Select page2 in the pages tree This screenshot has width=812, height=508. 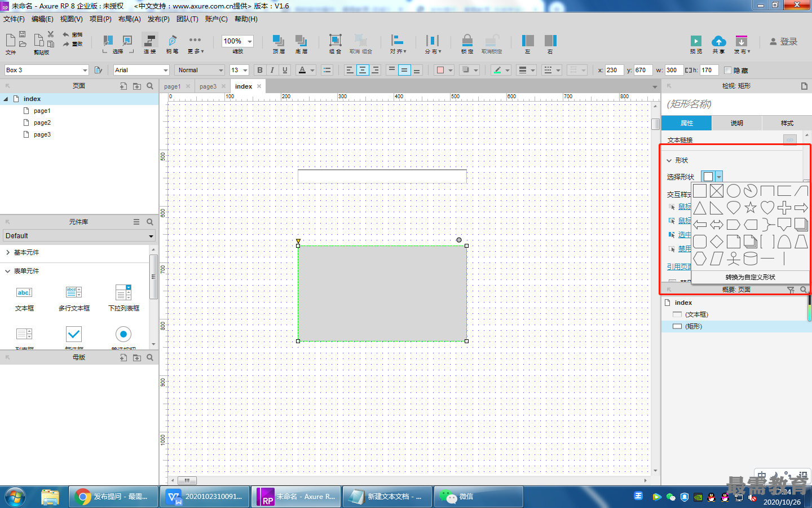coord(42,122)
